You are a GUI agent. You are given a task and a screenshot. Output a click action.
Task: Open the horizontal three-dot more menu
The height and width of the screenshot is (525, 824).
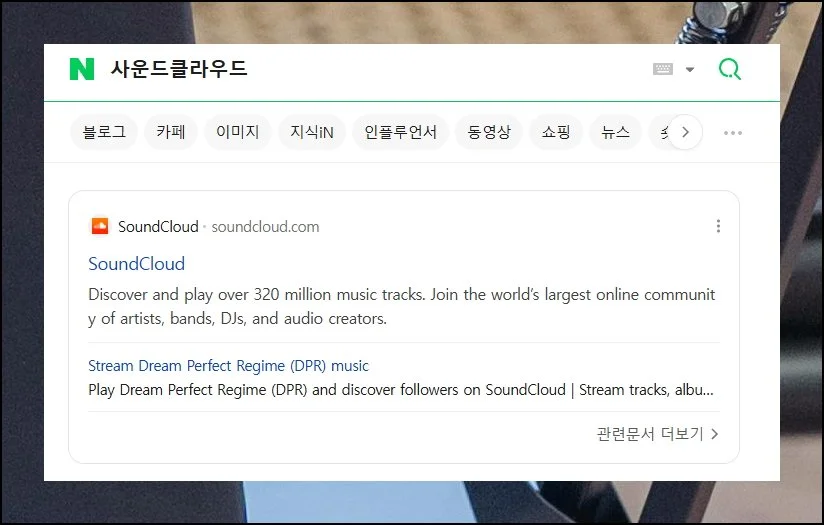click(x=733, y=133)
